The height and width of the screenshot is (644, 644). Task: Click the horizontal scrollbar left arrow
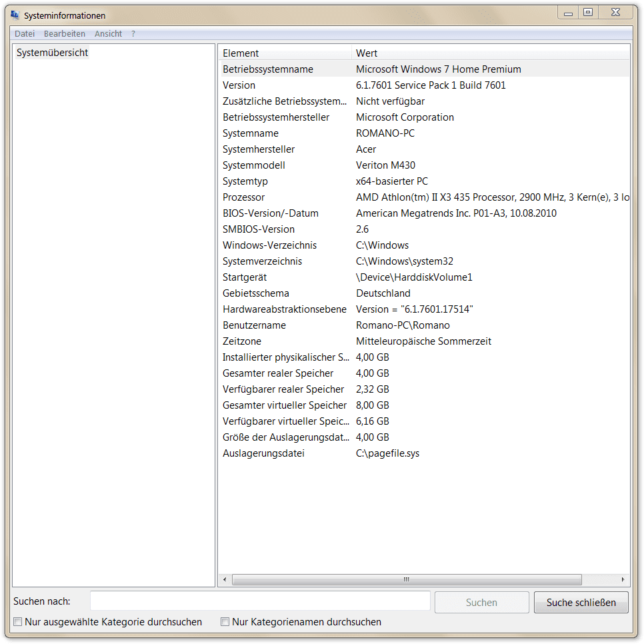(225, 579)
